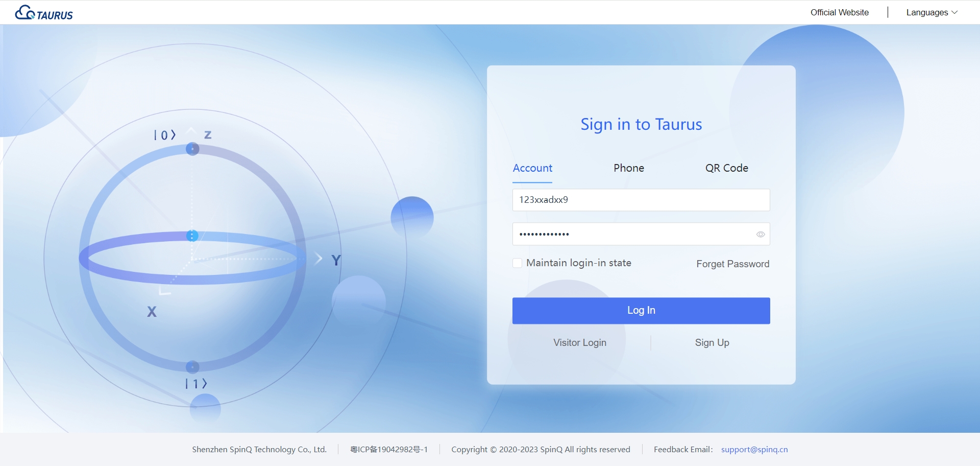Image resolution: width=980 pixels, height=466 pixels.
Task: Click the chevron arrow beside Languages
Action: point(954,12)
